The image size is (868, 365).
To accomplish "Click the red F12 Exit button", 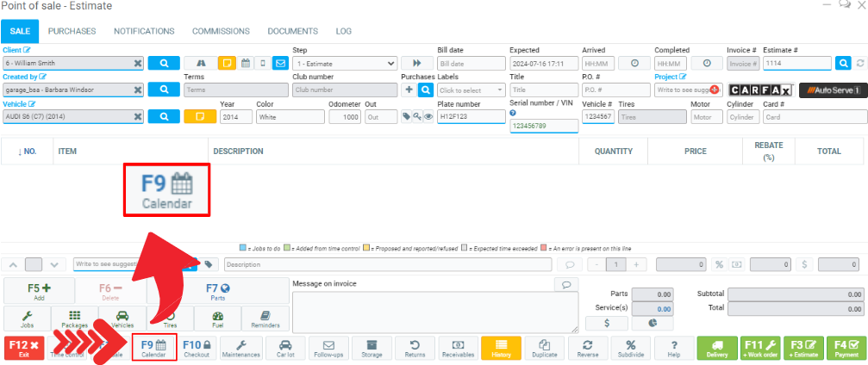I will pos(22,348).
